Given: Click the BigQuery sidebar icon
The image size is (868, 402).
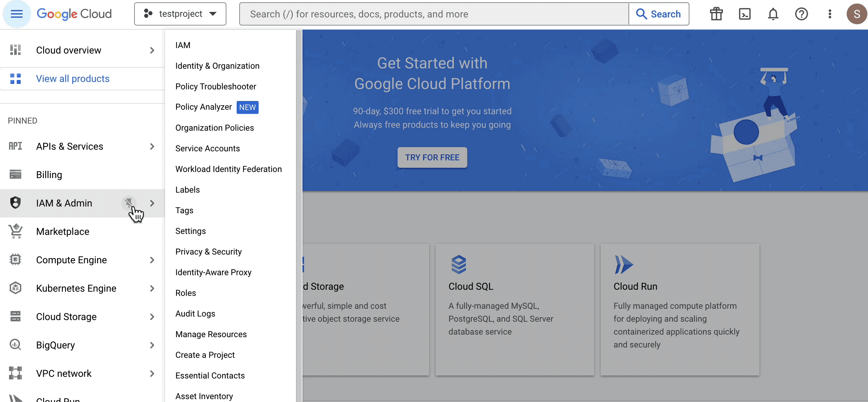Looking at the screenshot, I should tap(15, 345).
